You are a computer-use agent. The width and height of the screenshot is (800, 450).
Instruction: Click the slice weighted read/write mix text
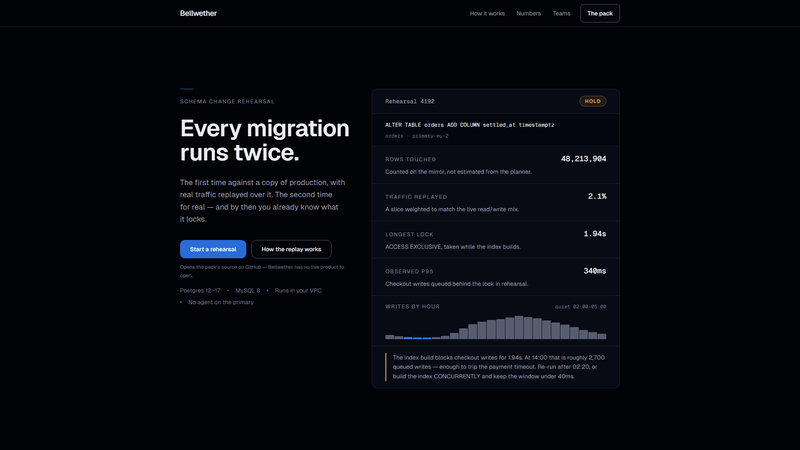point(452,210)
